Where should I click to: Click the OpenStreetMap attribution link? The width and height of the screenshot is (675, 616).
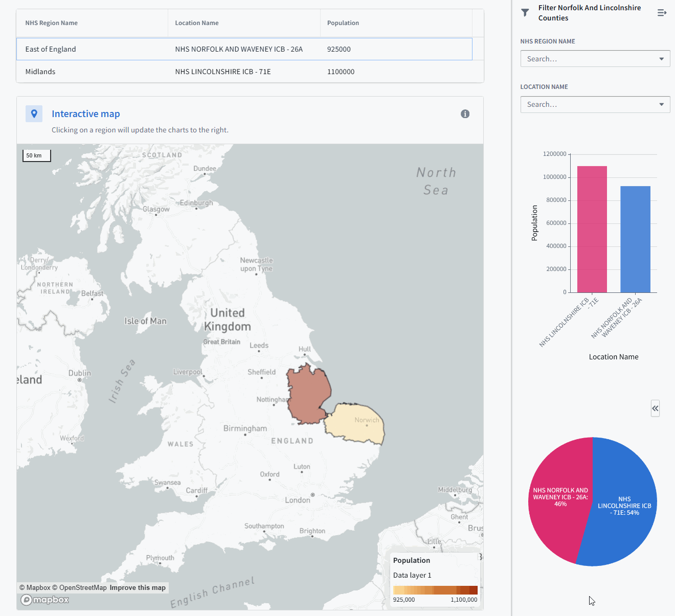tap(79, 587)
